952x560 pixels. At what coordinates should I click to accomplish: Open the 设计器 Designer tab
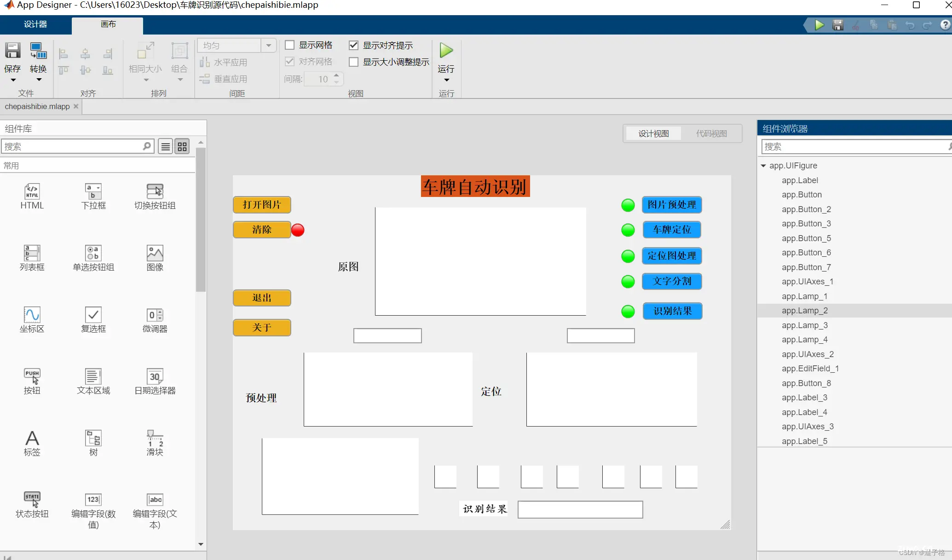tap(35, 24)
